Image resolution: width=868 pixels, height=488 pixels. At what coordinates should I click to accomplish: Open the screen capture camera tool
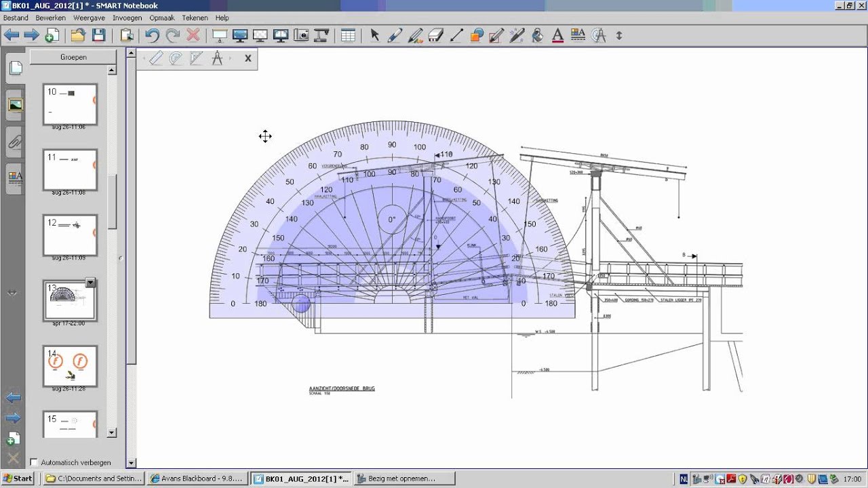301,35
